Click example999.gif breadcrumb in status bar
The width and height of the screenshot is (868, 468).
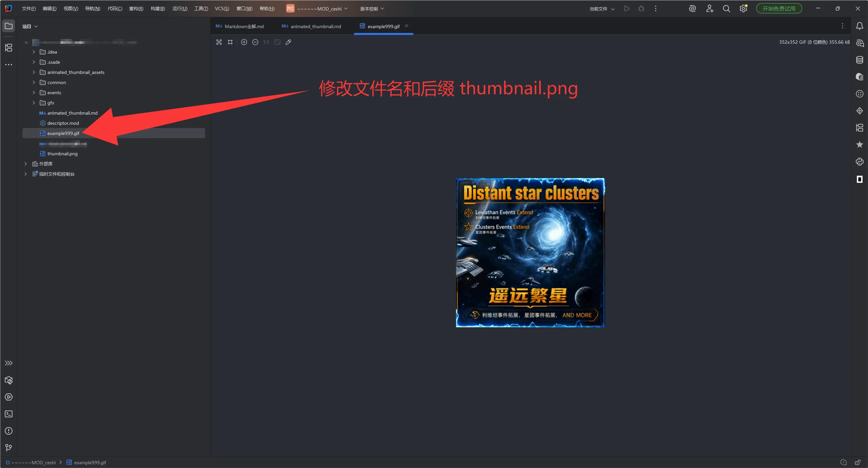(86, 463)
